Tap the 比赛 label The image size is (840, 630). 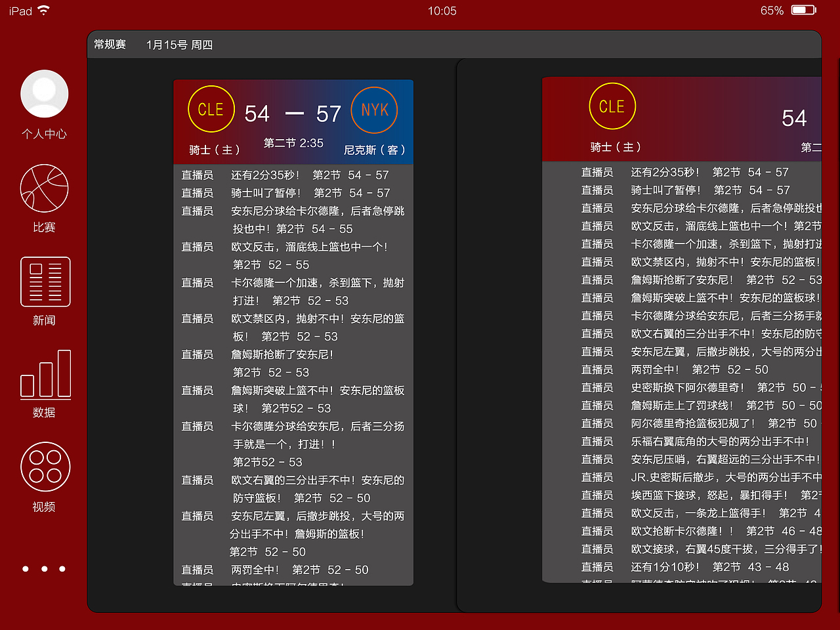click(44, 227)
